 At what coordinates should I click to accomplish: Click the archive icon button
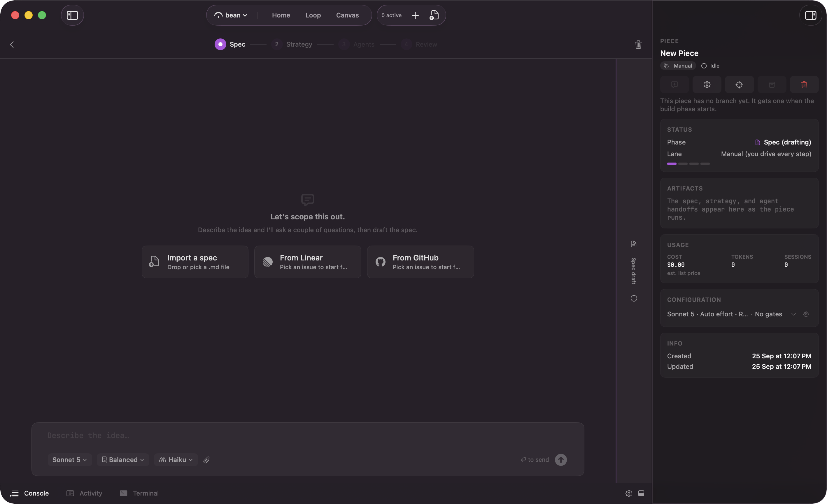pos(772,84)
